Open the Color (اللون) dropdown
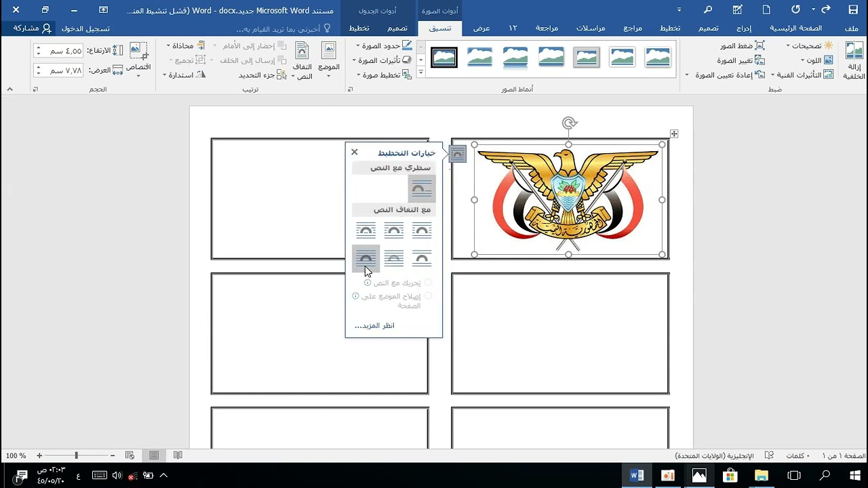The image size is (868, 488). (x=816, y=60)
